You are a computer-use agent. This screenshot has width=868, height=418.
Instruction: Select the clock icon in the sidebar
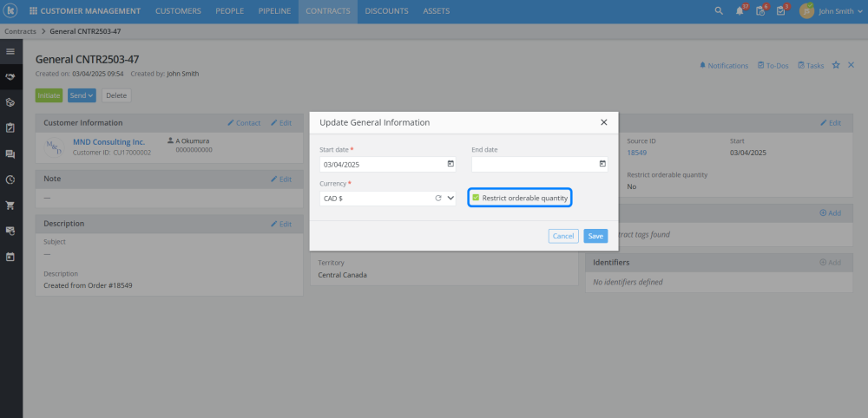pos(10,180)
